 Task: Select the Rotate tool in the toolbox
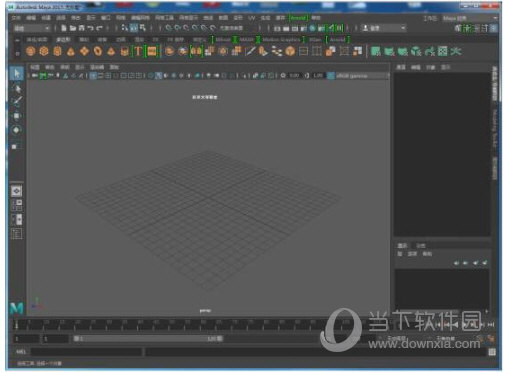click(x=17, y=130)
